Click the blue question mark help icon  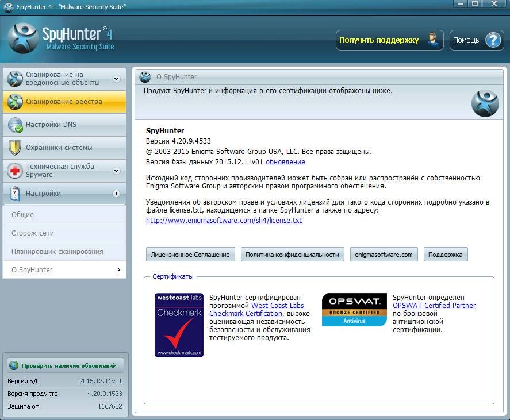coord(493,40)
